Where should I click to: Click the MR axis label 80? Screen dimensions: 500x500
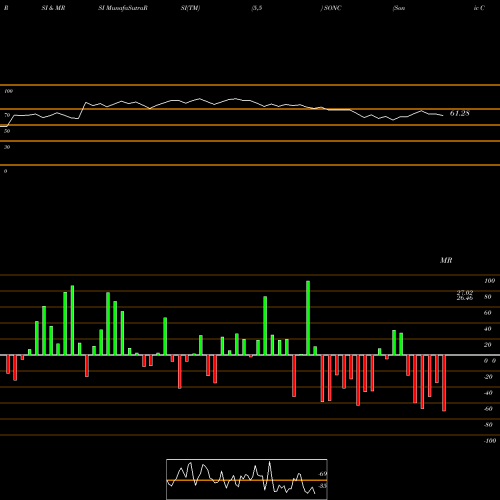[487, 297]
